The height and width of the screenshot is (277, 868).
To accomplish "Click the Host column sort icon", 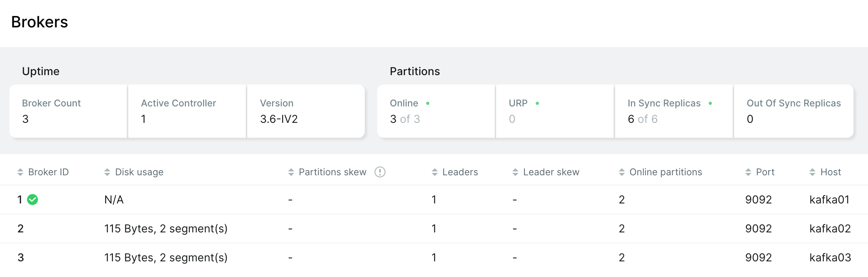I will 812,172.
